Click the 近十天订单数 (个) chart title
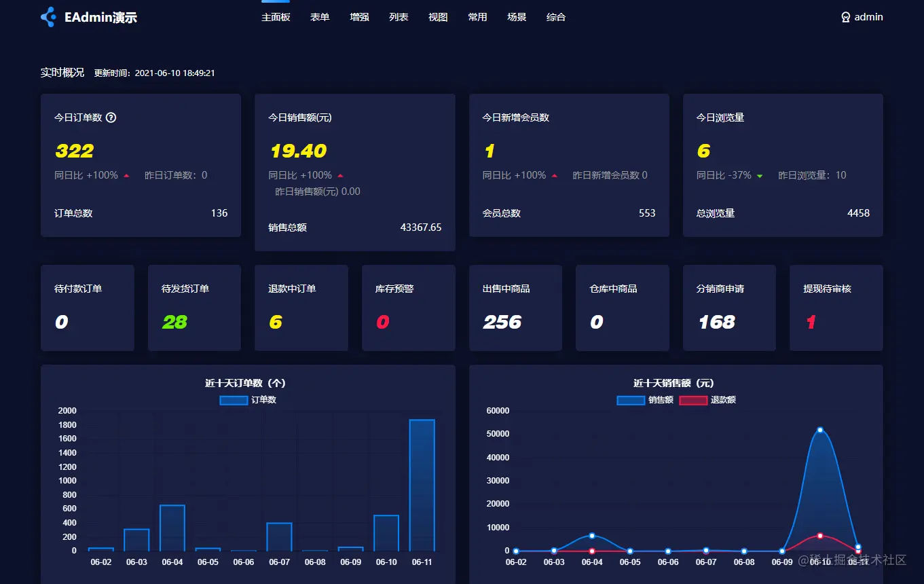Viewport: 924px width, 584px height. pos(246,383)
